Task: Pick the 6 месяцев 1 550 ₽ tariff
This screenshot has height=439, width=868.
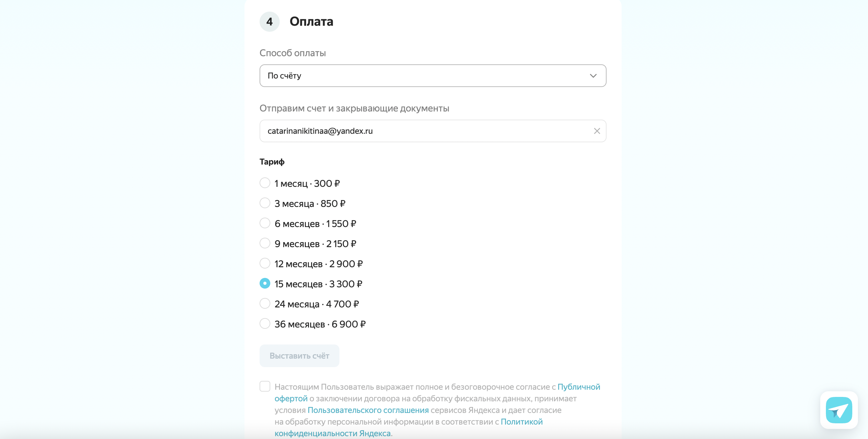Action: click(x=265, y=223)
